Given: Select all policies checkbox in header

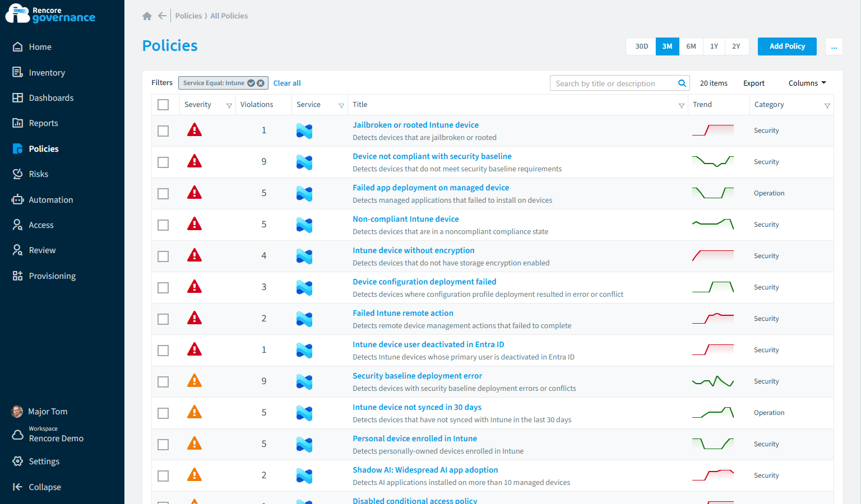Looking at the screenshot, I should (163, 105).
